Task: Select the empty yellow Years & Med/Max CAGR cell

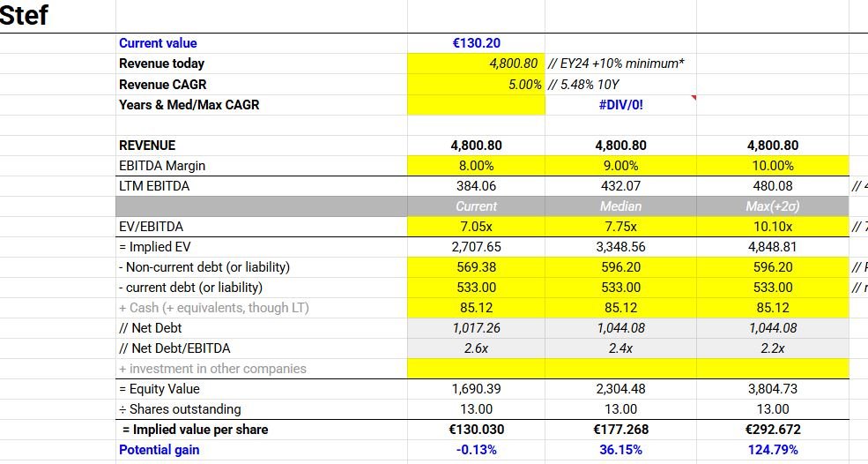Action: (x=476, y=104)
